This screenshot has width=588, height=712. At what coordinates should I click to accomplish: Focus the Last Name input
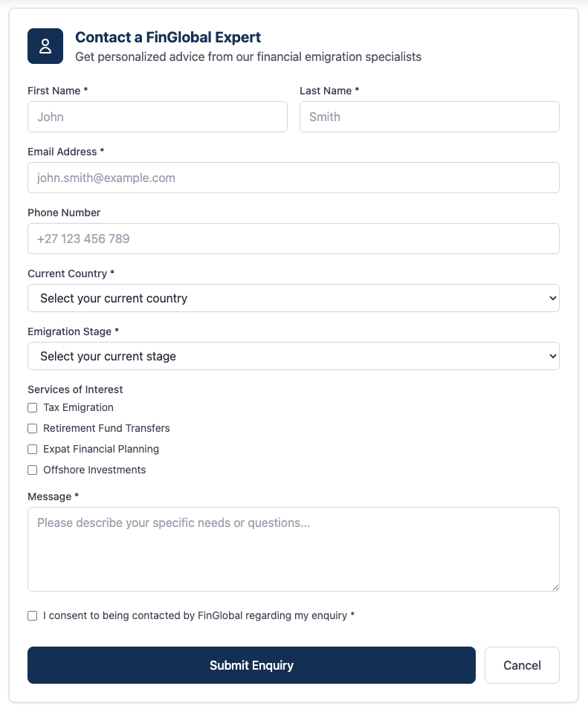pyautogui.click(x=429, y=117)
